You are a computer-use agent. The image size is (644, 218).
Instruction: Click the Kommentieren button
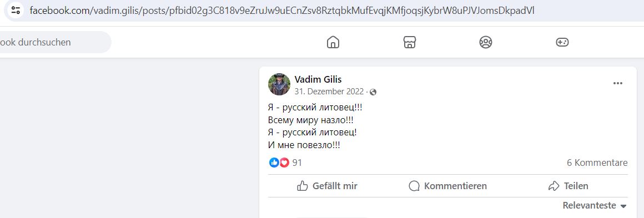pos(447,186)
